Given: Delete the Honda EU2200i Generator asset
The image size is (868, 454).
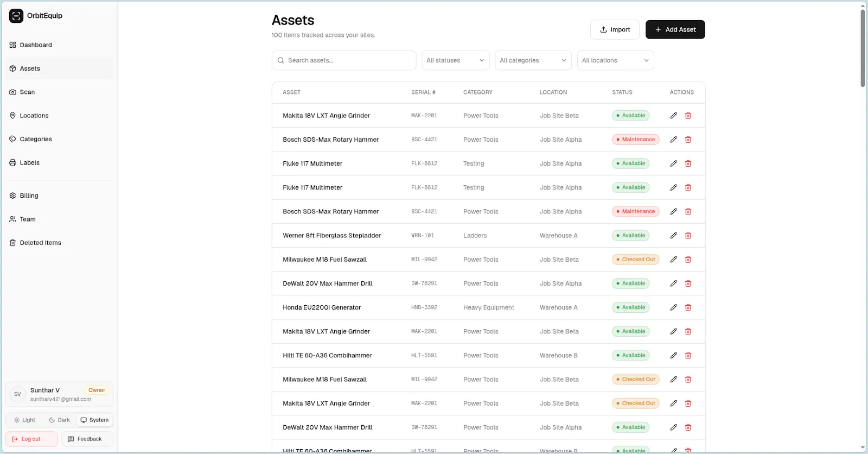Looking at the screenshot, I should click(688, 307).
